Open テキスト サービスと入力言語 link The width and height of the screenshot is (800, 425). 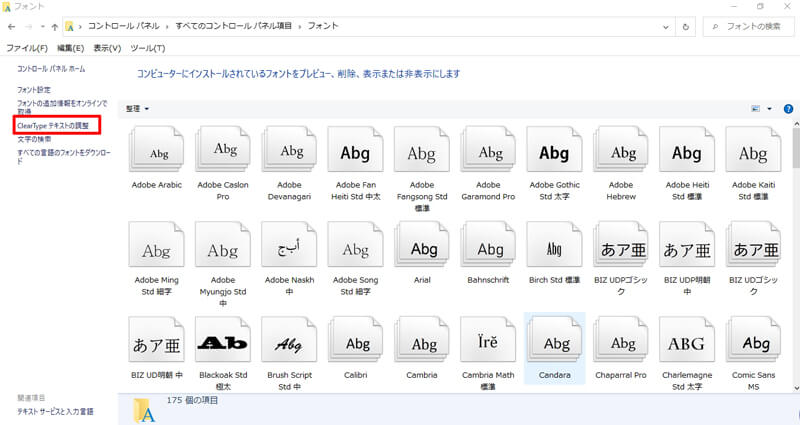click(55, 411)
